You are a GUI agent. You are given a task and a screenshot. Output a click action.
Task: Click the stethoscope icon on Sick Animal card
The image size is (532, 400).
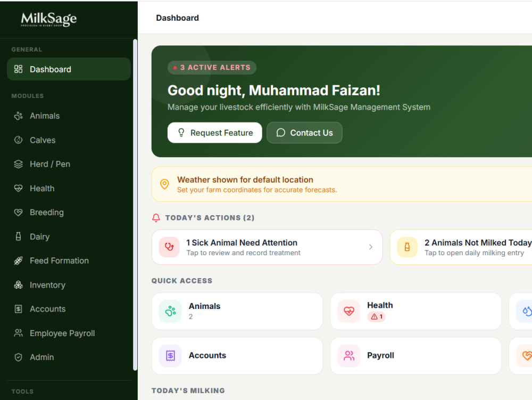point(169,247)
